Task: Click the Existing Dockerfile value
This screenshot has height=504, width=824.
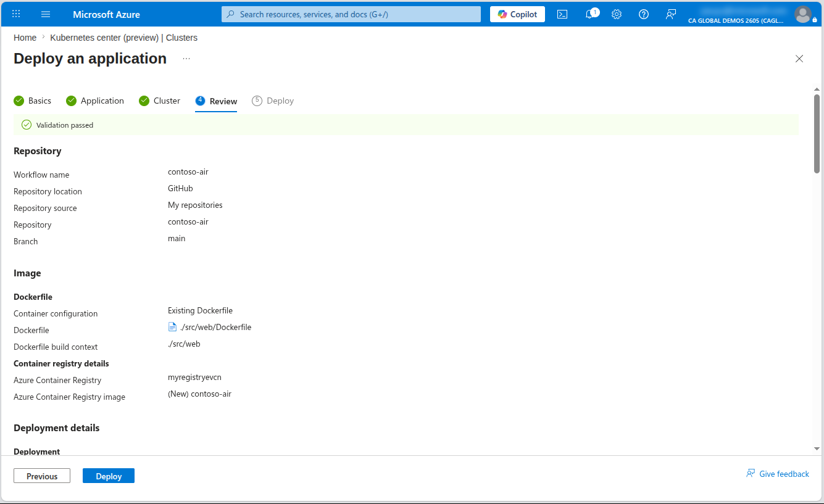Action: click(200, 310)
